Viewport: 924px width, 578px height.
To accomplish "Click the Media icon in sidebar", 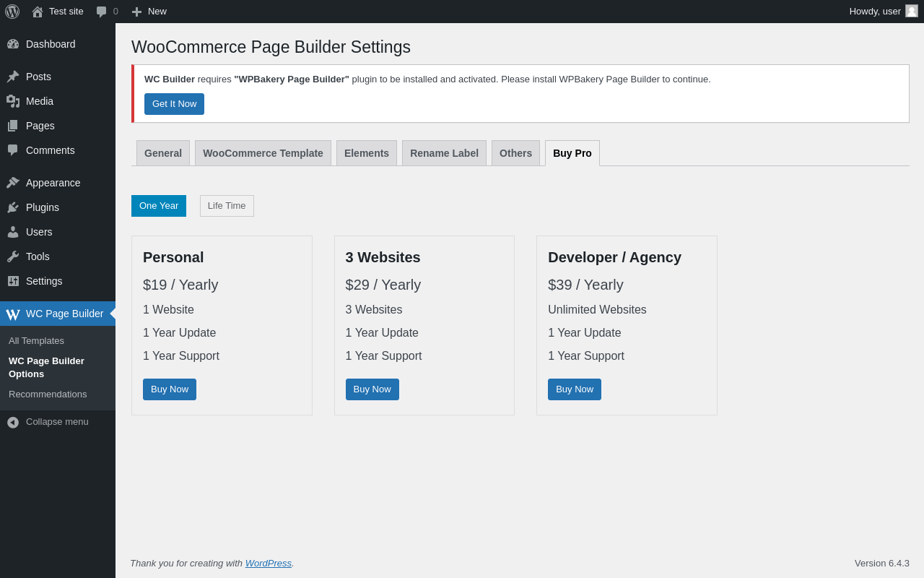I will coord(13,101).
